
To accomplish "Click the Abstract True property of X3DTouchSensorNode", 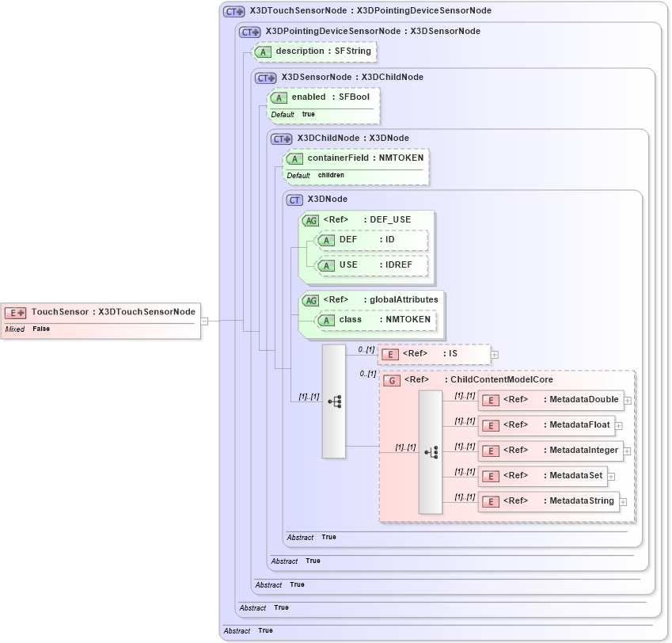I will coord(249,630).
